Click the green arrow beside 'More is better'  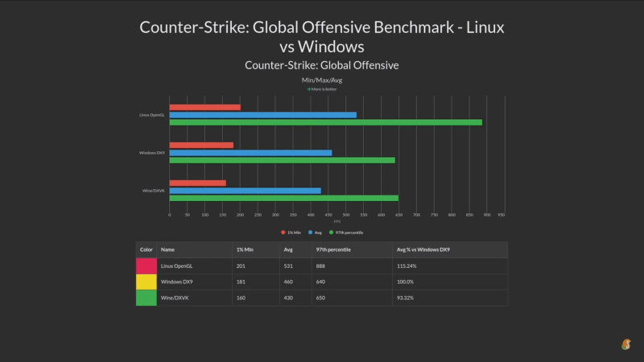(x=308, y=89)
